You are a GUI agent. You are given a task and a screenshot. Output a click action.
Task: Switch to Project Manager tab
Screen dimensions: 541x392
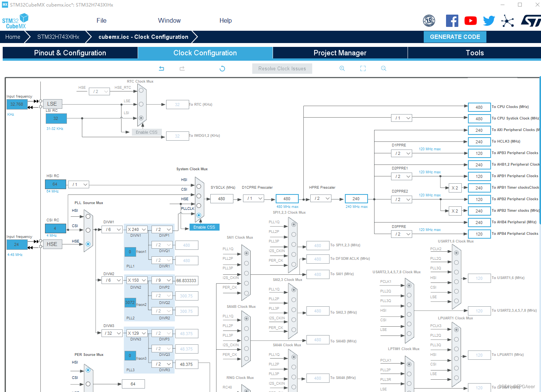point(340,53)
